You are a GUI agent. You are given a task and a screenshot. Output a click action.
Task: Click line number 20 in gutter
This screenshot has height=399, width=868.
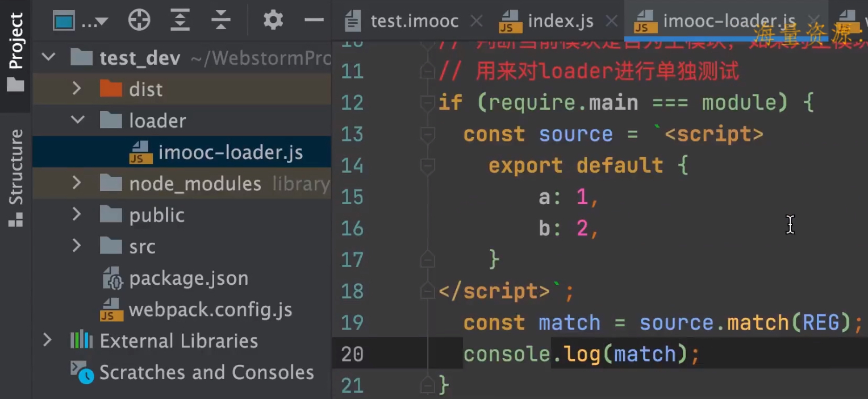point(352,354)
